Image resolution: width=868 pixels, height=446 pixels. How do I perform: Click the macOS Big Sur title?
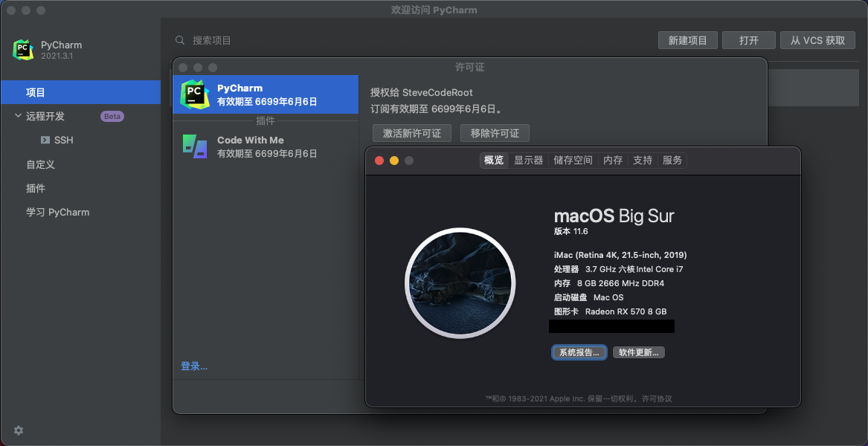(614, 216)
